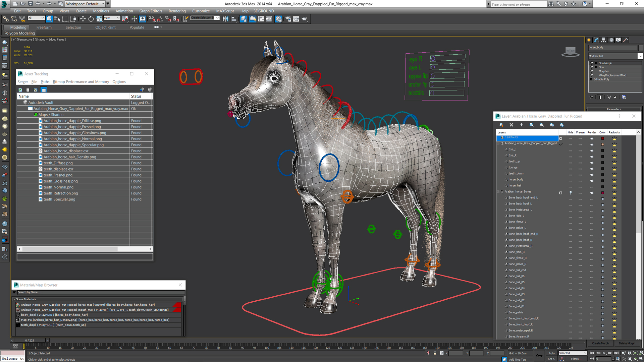Make 0 (default) the current layer checkbox

560,138
